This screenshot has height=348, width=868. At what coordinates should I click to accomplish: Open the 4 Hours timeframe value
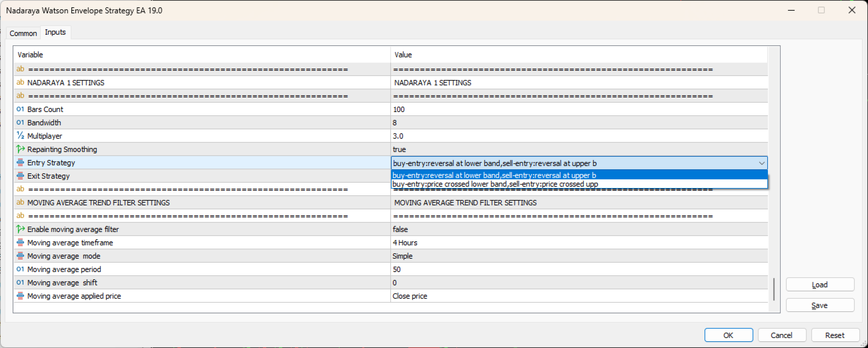tap(579, 243)
